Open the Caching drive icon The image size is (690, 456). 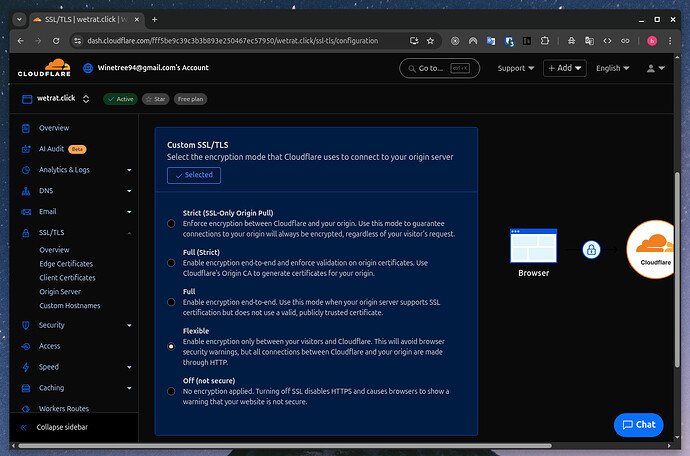[x=26, y=388]
